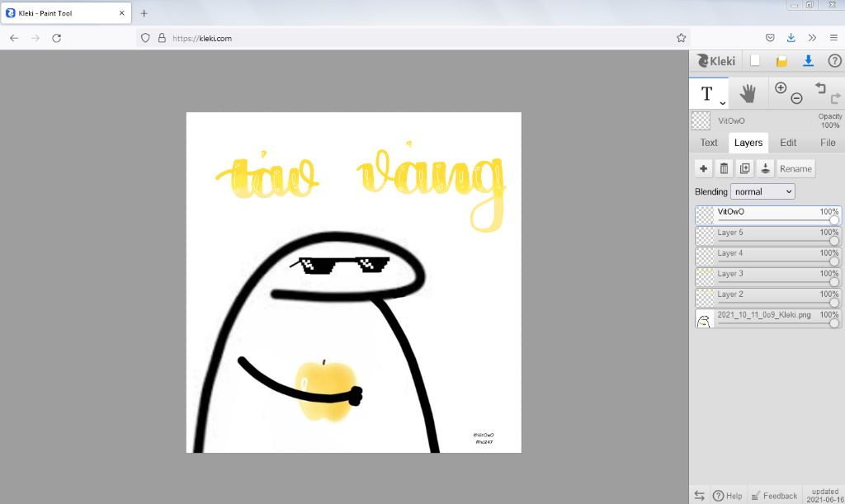Open a new browser tab
The image size is (845, 504).
144,13
